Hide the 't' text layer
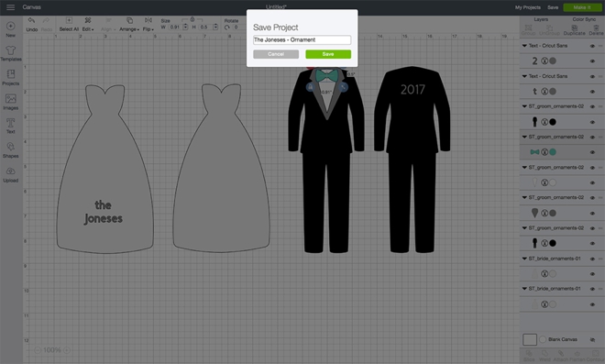The width and height of the screenshot is (605, 364). click(x=592, y=92)
